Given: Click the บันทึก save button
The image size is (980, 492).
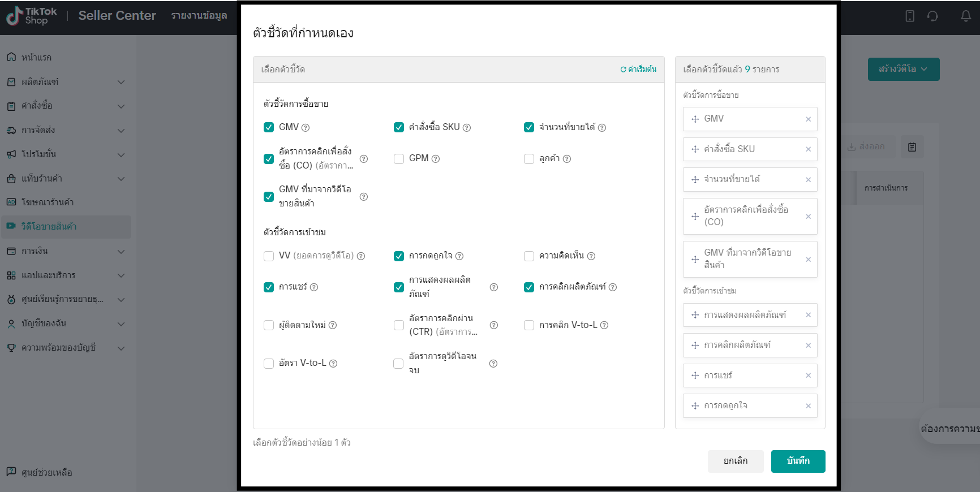Looking at the screenshot, I should tap(798, 461).
